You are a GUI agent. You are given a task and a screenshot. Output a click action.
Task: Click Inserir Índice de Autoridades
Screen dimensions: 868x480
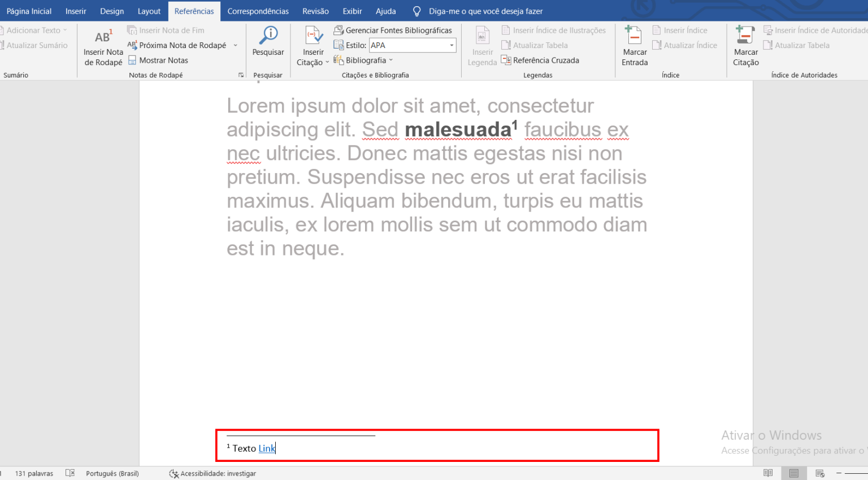(815, 31)
